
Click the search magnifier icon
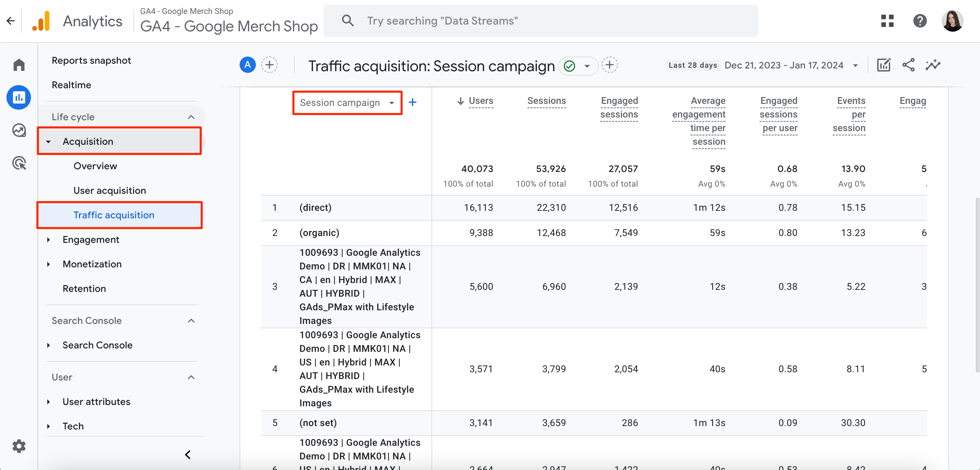pyautogui.click(x=348, y=20)
